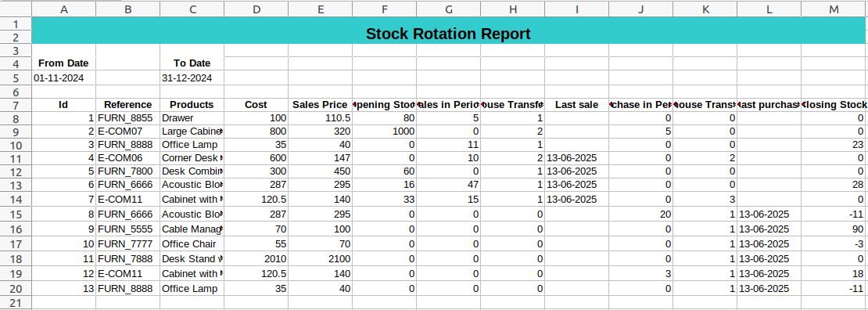Select the Last sale header cell
Image resolution: width=868 pixels, height=310 pixels.
(576, 105)
